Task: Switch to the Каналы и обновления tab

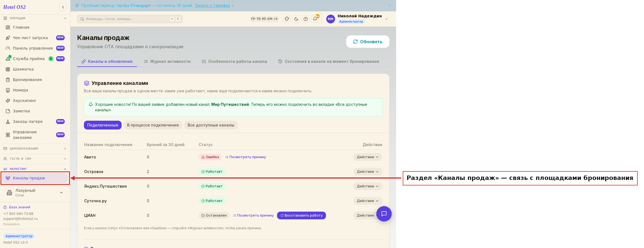Action: [107, 61]
